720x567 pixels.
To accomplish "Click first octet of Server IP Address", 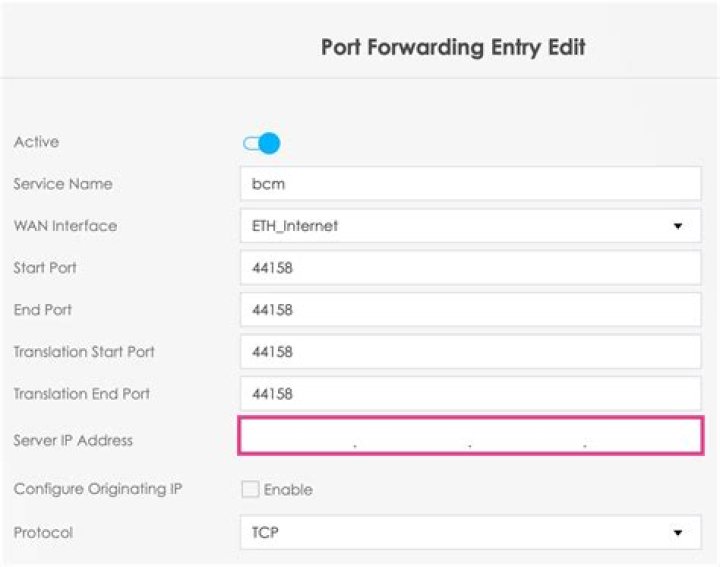I will [x=298, y=437].
